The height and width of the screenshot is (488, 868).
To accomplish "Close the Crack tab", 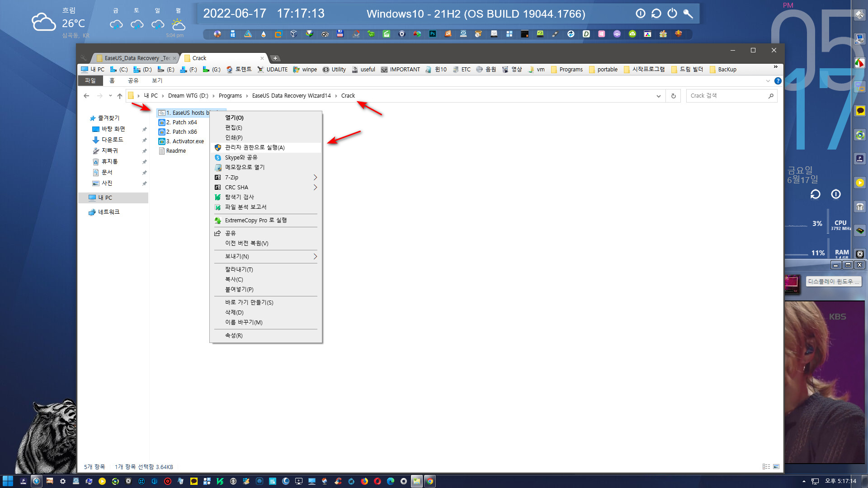I will [262, 58].
